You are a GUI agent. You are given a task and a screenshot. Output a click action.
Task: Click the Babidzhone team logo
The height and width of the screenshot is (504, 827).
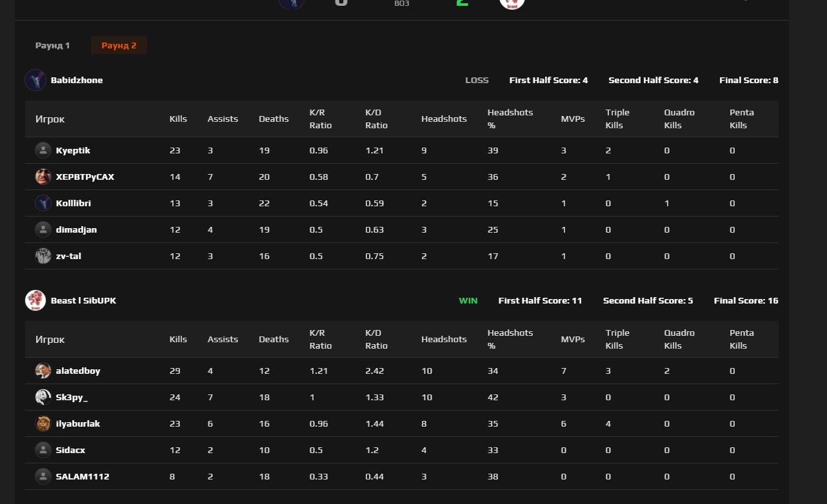pyautogui.click(x=35, y=80)
